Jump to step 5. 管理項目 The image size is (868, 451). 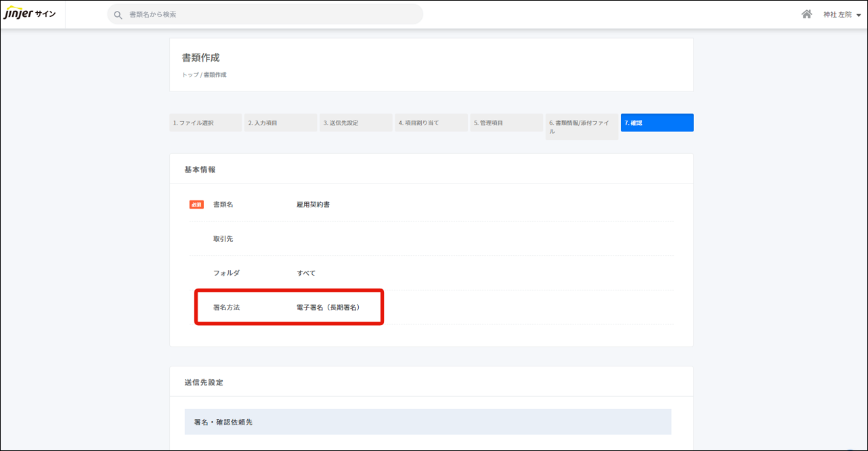[x=506, y=123]
